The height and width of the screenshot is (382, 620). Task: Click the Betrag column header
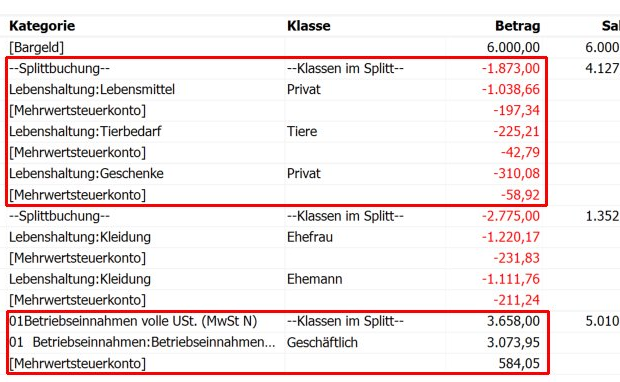click(x=518, y=26)
